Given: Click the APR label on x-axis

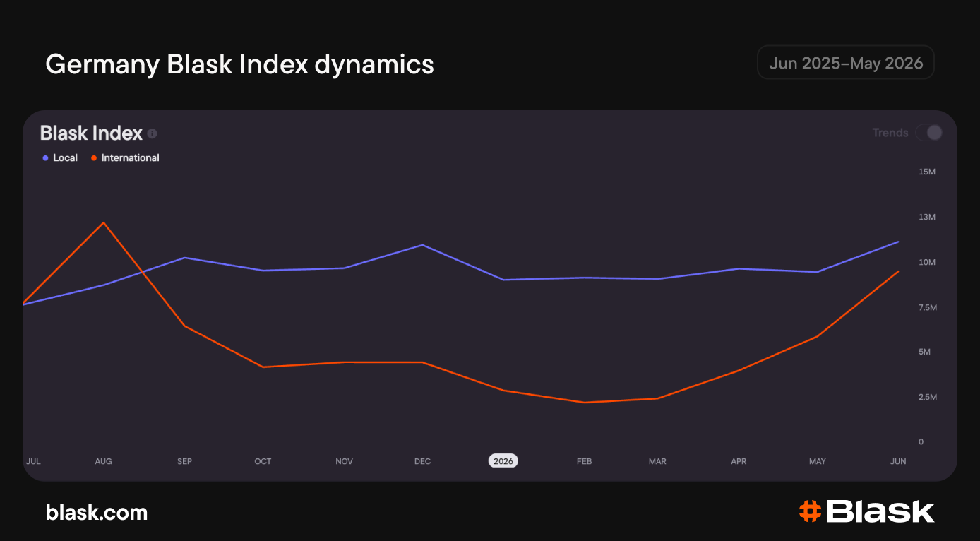Looking at the screenshot, I should (x=739, y=461).
